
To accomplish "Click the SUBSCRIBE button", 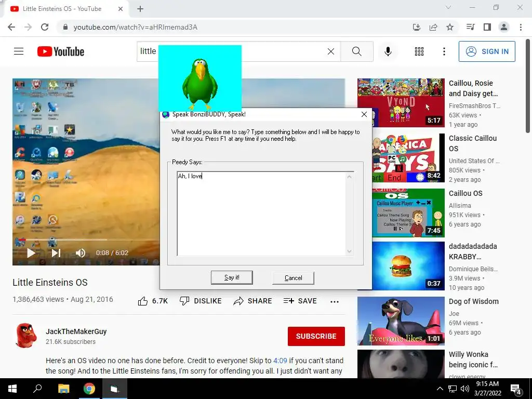I will pos(316,336).
